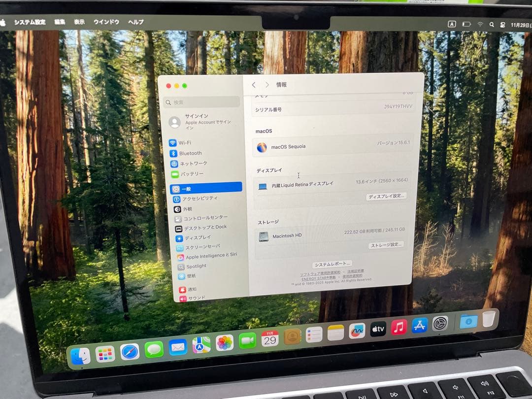This screenshot has width=532, height=399.
Task: Select デスクトップとDock in the sidebar
Action: point(204,227)
